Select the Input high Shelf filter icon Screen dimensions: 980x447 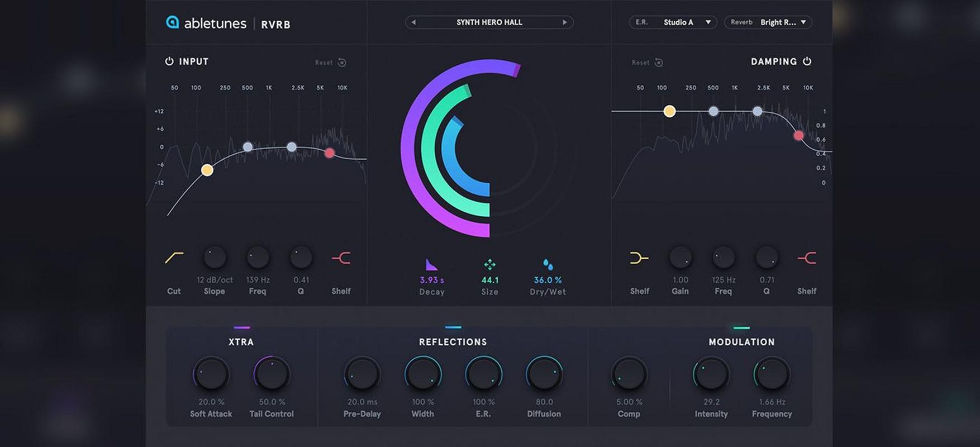coord(341,258)
